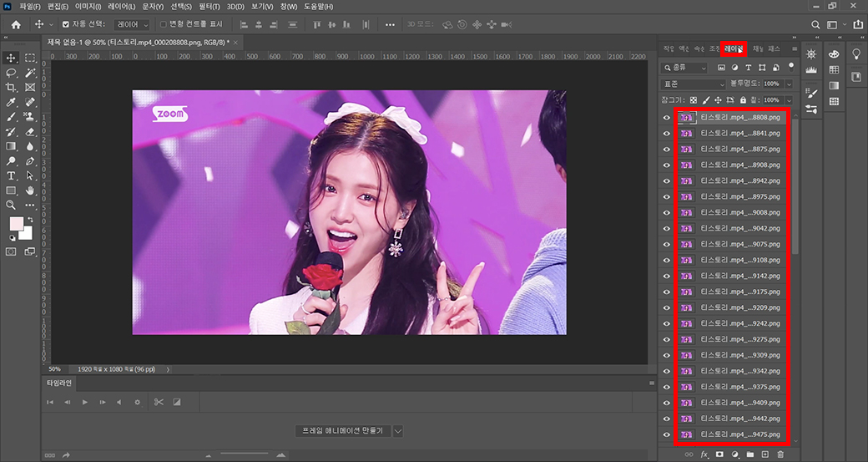The height and width of the screenshot is (462, 868).
Task: Select the Brush tool
Action: pos(11,117)
